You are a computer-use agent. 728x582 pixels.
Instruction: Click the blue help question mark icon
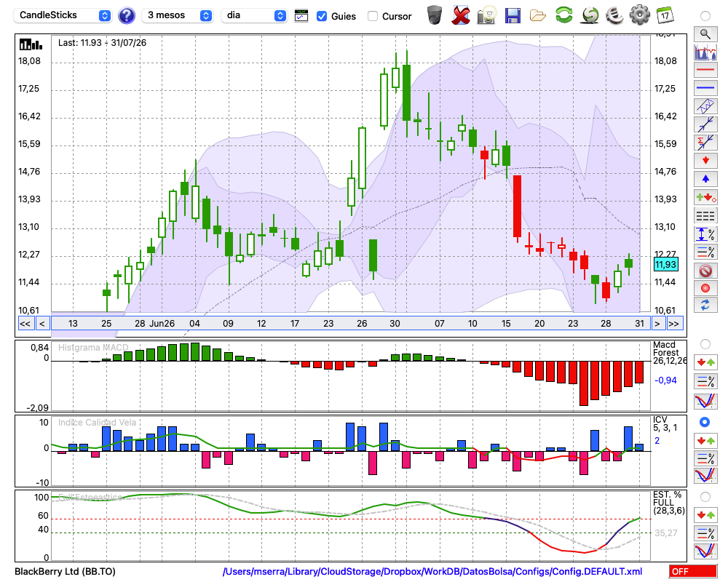coord(127,16)
